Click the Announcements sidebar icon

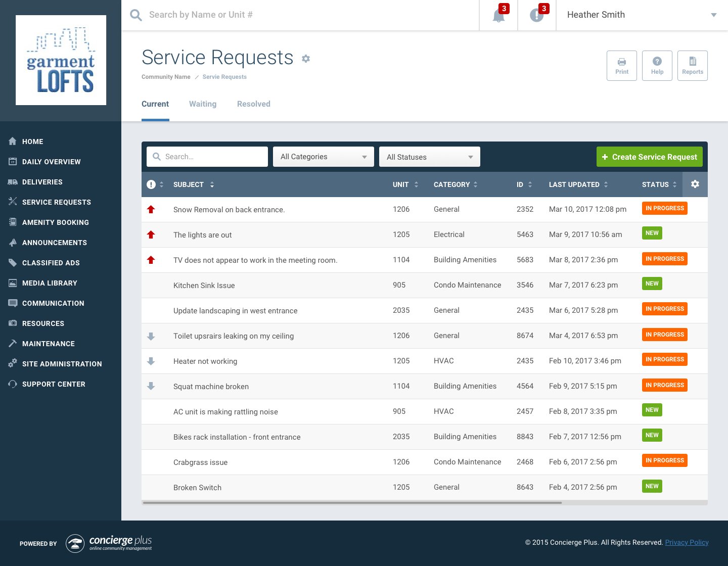point(13,242)
